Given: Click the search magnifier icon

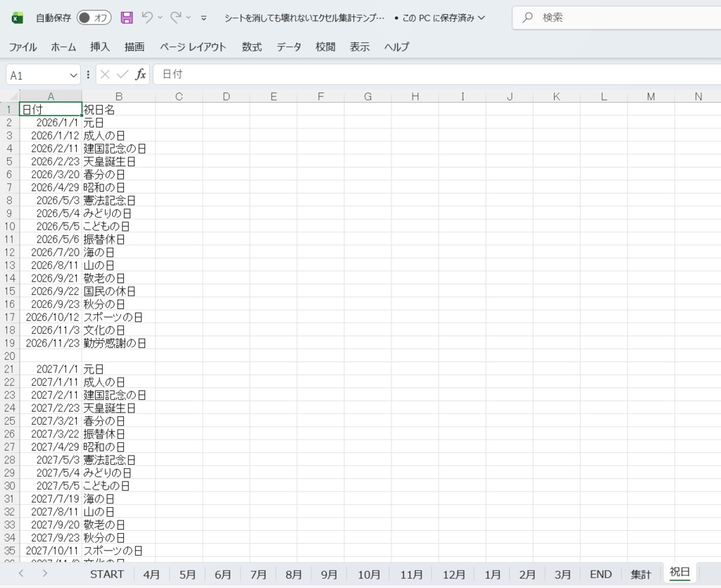Looking at the screenshot, I should tap(527, 18).
